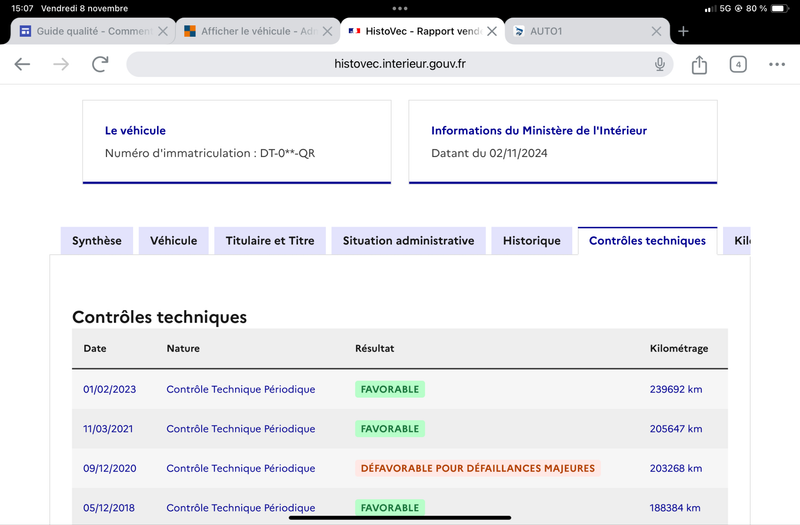Open the share sheet icon
Viewport: 800px width, 525px height.
tap(699, 64)
